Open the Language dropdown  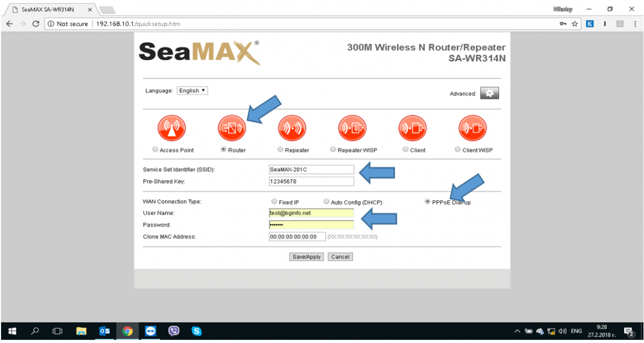(x=192, y=91)
